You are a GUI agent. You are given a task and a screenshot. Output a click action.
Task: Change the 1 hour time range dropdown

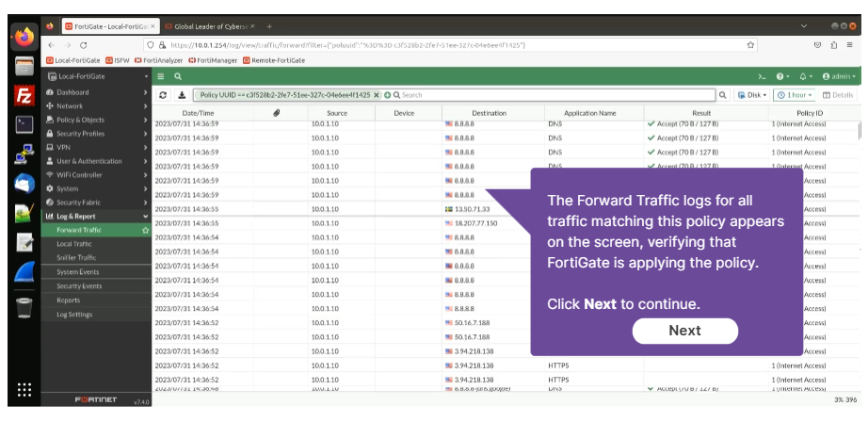796,95
